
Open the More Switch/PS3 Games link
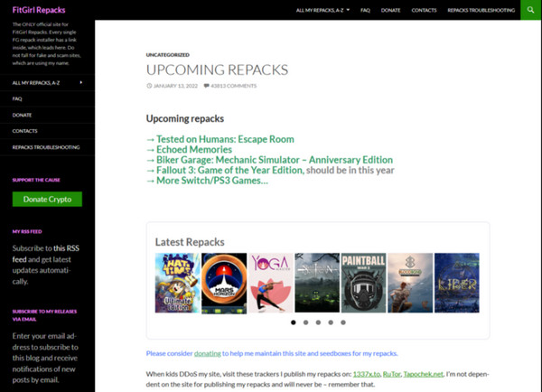(x=212, y=181)
